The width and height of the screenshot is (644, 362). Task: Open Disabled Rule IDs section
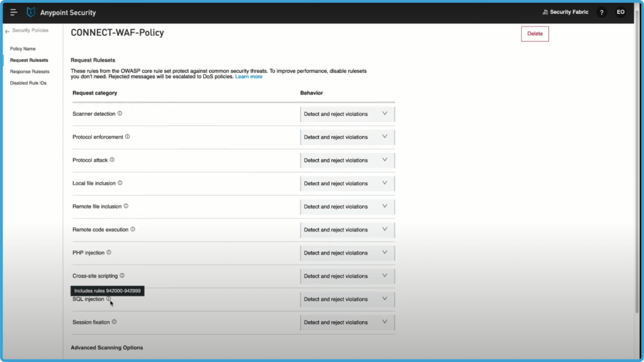(28, 83)
